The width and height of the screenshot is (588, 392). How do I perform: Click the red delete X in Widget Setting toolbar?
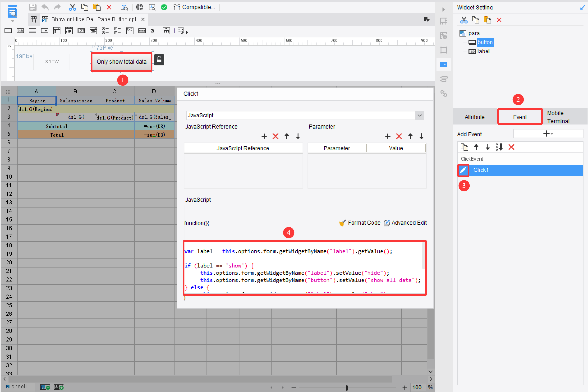pos(499,20)
